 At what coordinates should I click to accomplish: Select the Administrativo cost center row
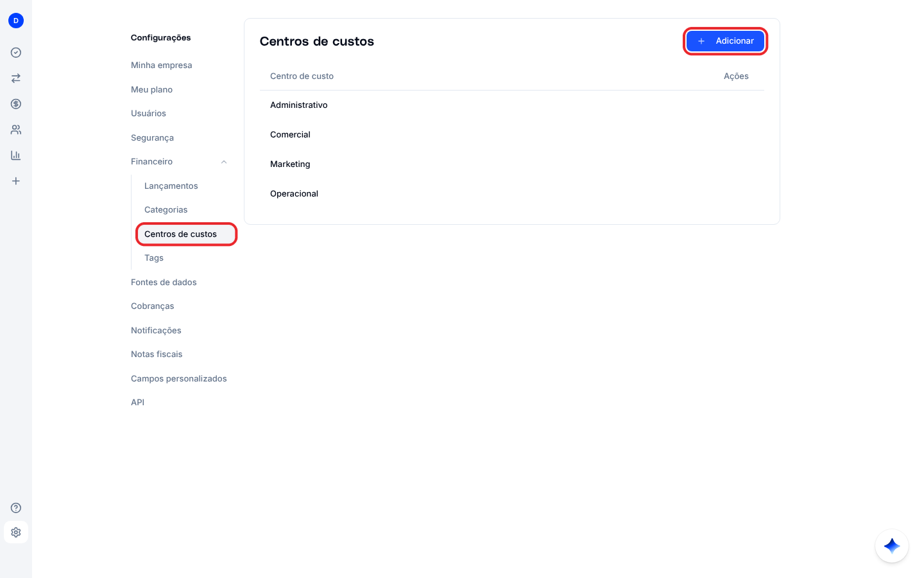tap(512, 105)
